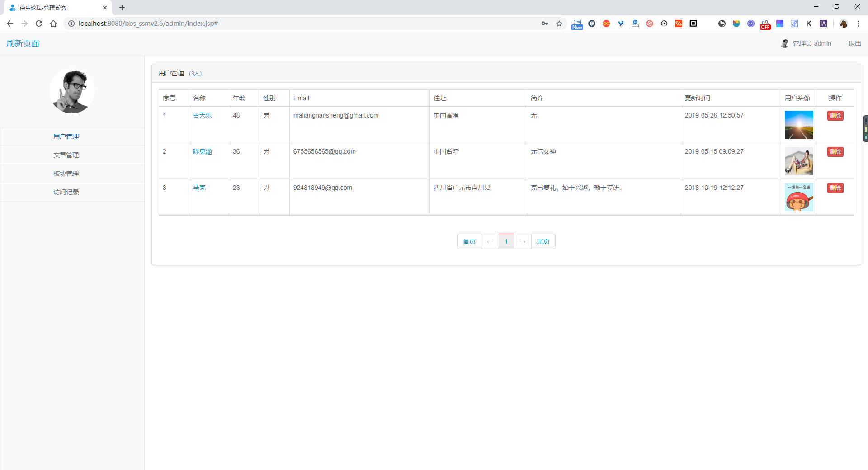Click 马亮's cartoon avatar thumbnail
Image resolution: width=868 pixels, height=470 pixels.
799,197
